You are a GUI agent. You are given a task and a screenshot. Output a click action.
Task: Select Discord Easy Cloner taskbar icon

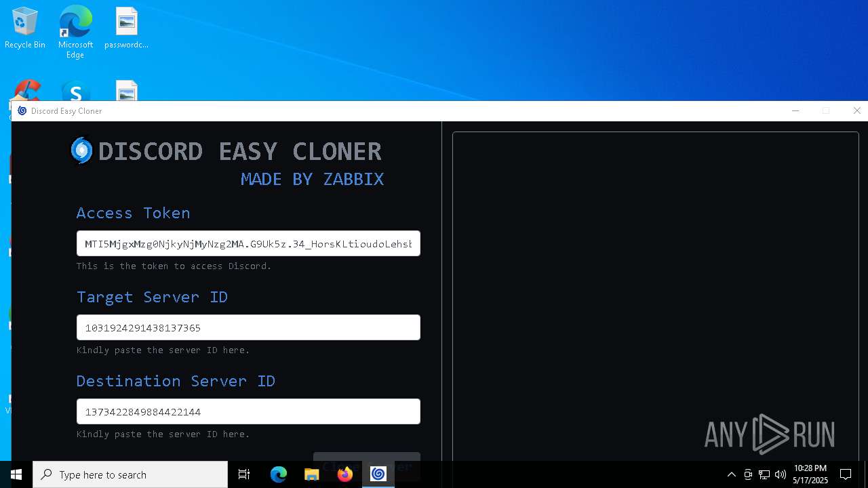pos(378,474)
